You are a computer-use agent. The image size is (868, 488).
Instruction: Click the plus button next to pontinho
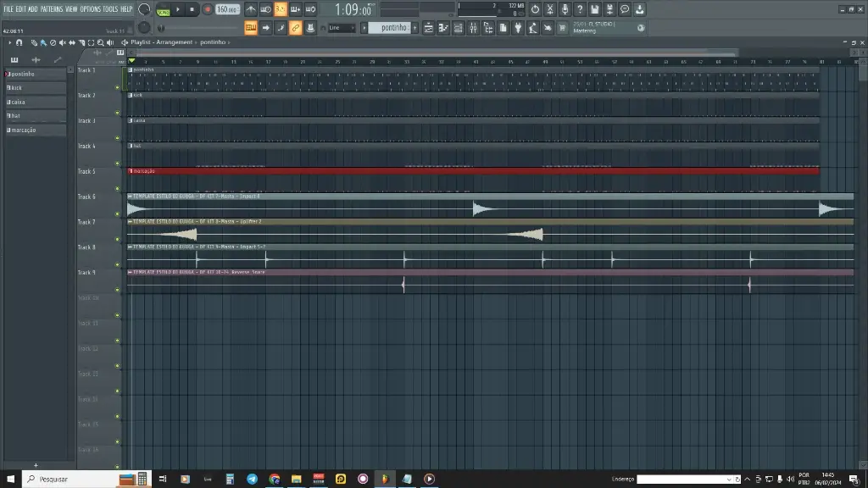pyautogui.click(x=415, y=28)
